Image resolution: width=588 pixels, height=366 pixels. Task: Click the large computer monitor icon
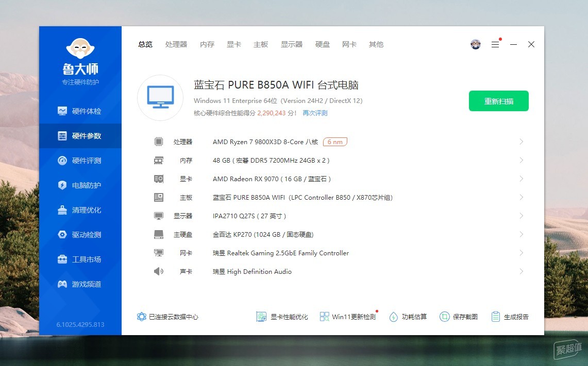[x=160, y=97]
